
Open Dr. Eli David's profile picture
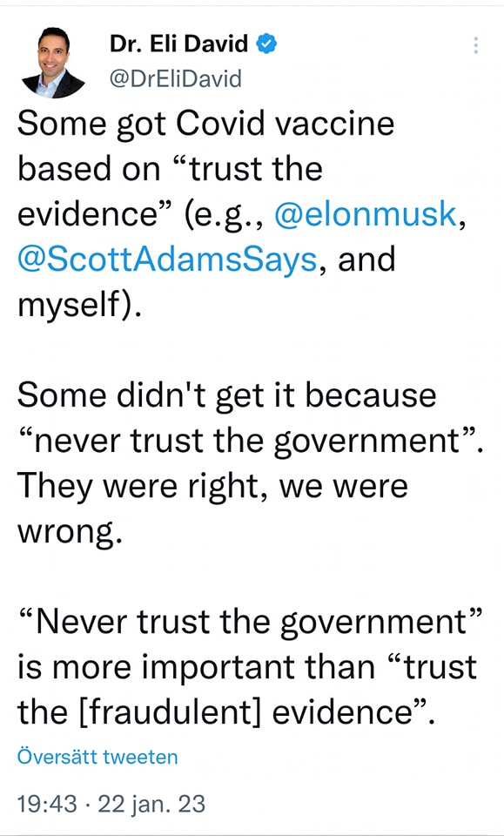click(x=54, y=63)
